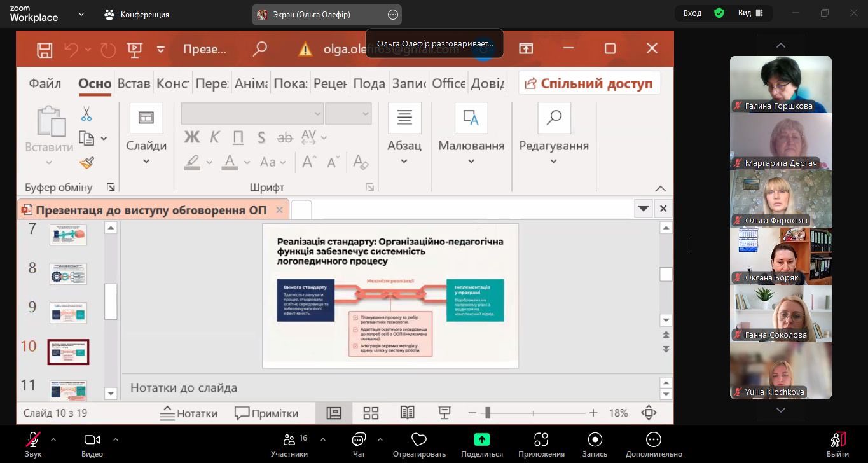Viewport: 868px width, 463px height.
Task: Open the Файл menu tab
Action: click(45, 83)
